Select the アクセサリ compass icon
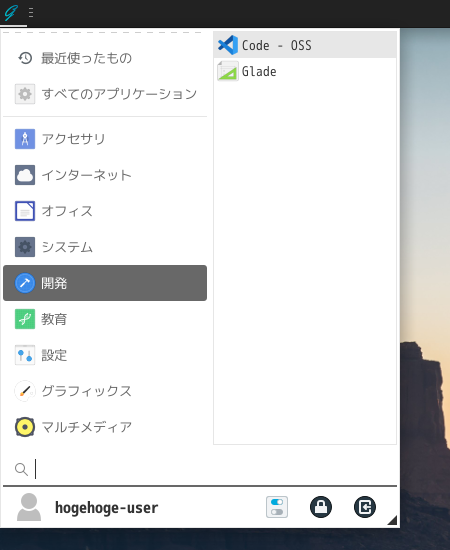This screenshot has height=550, width=450. point(25,139)
